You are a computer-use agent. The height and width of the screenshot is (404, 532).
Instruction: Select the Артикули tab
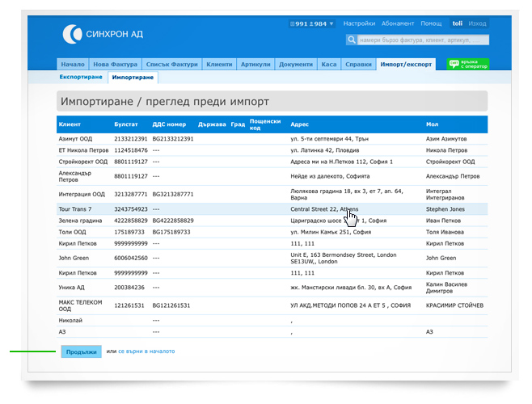pos(255,65)
